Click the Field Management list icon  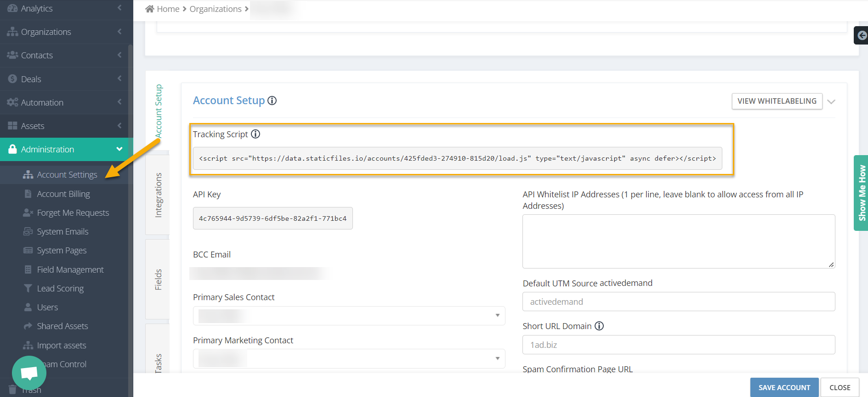click(x=28, y=269)
